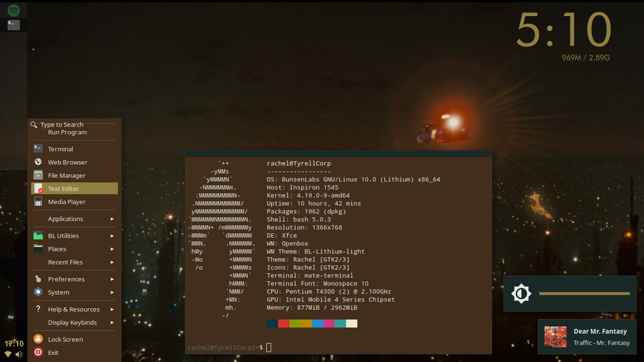644x362 pixels.
Task: Click the Preferences icon
Action: click(x=38, y=279)
